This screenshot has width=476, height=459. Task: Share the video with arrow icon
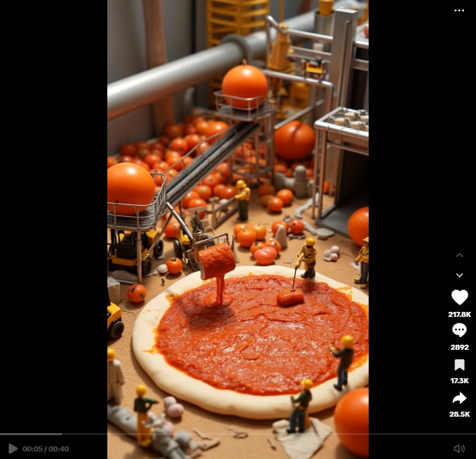tap(460, 398)
